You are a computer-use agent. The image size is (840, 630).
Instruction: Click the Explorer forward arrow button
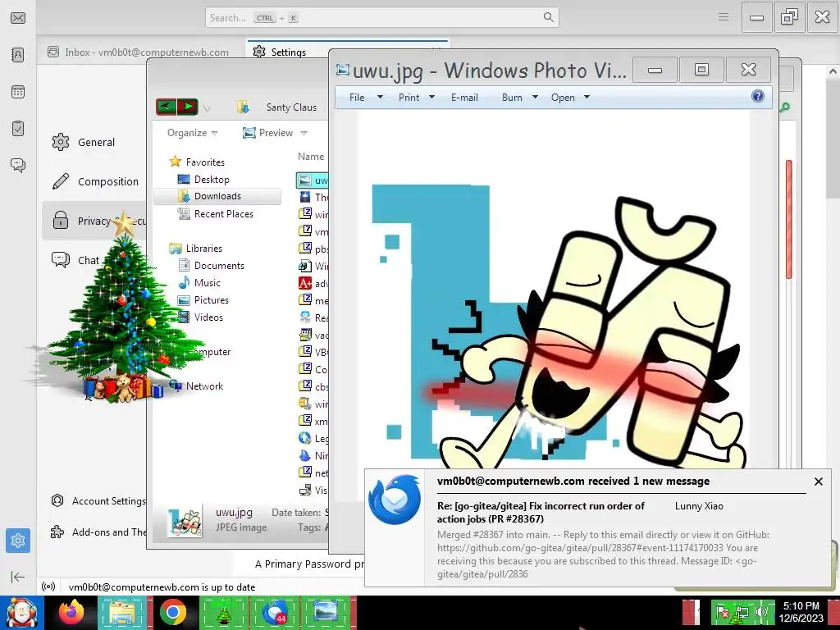pos(188,107)
